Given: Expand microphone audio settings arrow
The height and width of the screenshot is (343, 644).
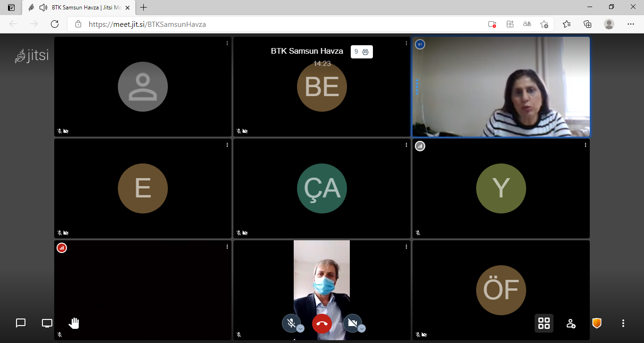Looking at the screenshot, I should point(300,329).
